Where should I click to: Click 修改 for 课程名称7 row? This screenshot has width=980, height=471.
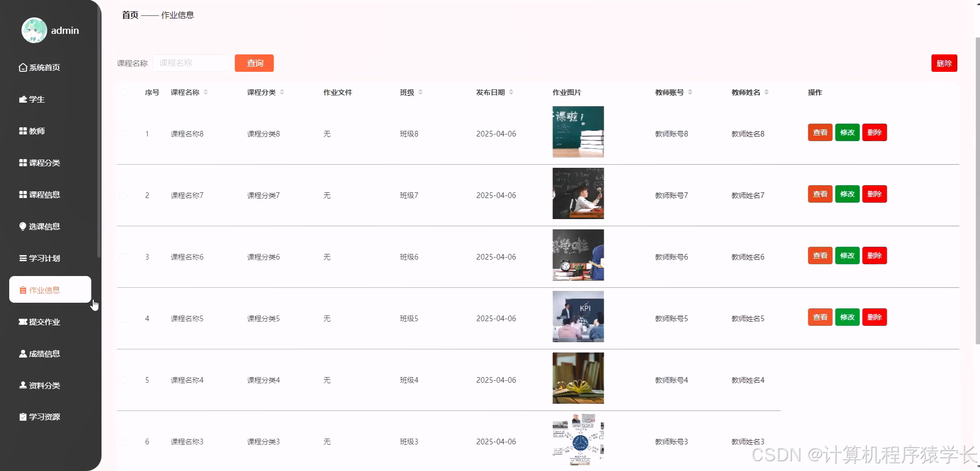click(x=847, y=194)
